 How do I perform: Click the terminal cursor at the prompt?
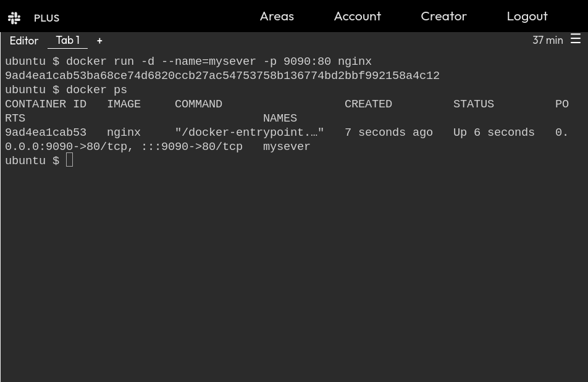[69, 160]
